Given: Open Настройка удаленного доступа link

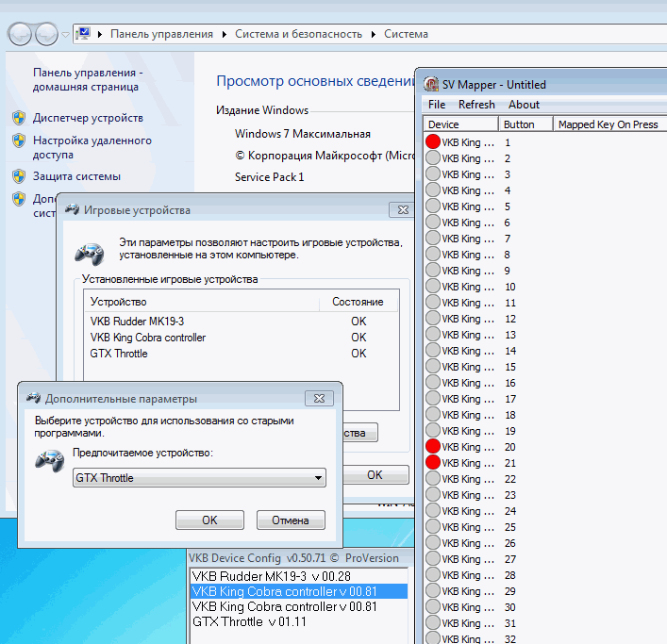Looking at the screenshot, I should tap(92, 147).
